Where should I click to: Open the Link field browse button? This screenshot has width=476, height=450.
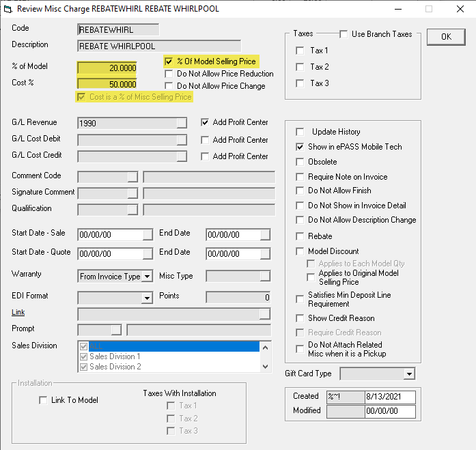[x=265, y=314]
